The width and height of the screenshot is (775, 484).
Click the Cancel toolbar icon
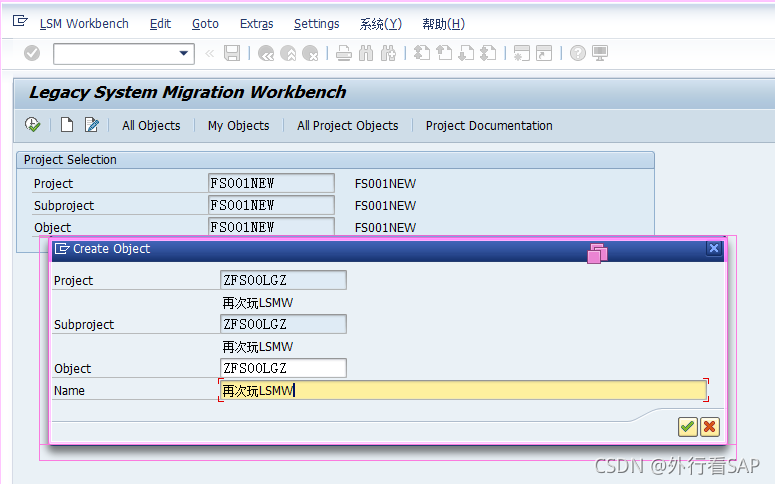pos(310,53)
